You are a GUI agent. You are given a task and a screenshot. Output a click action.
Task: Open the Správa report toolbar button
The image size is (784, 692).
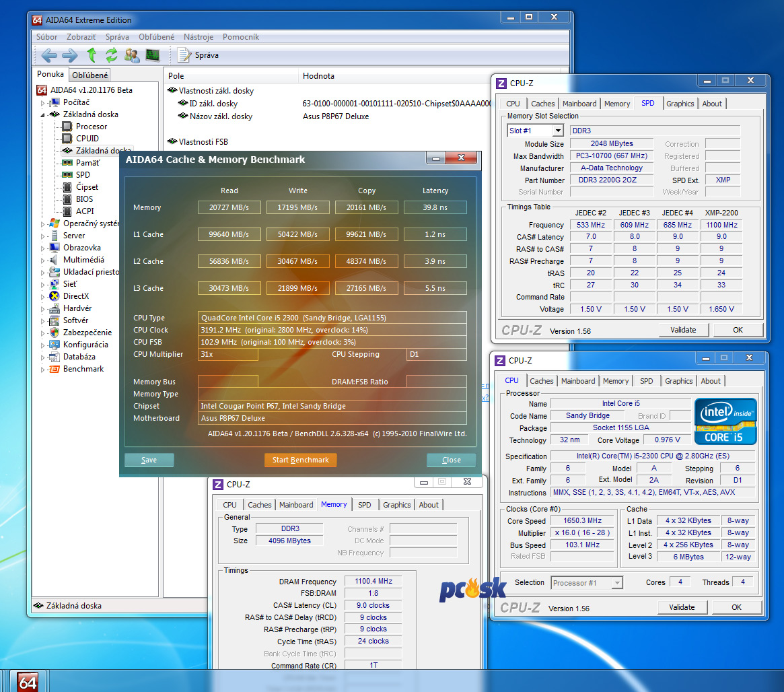[199, 55]
